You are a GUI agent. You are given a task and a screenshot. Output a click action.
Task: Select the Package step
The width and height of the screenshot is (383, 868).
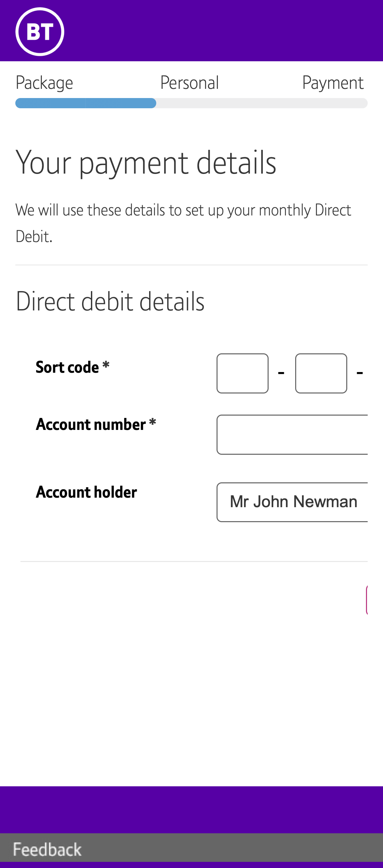(45, 82)
